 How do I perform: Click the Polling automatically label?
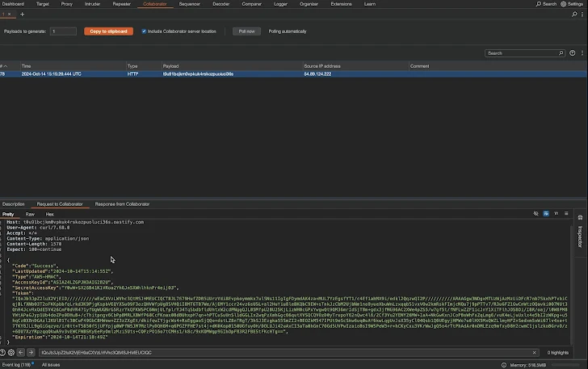click(x=288, y=31)
